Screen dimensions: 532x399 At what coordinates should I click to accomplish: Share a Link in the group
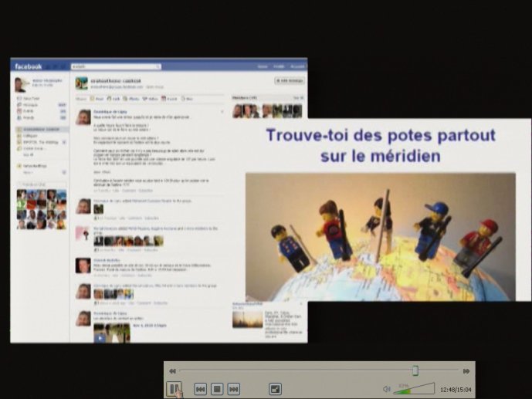tap(114, 99)
